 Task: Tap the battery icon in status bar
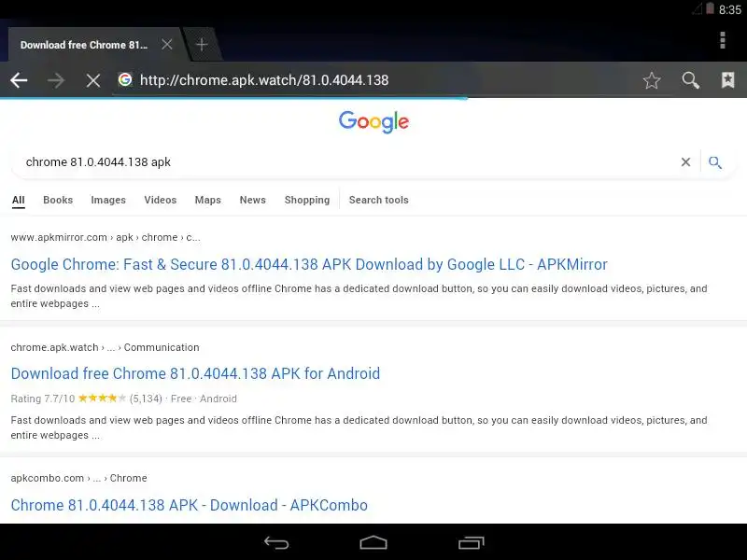(710, 8)
